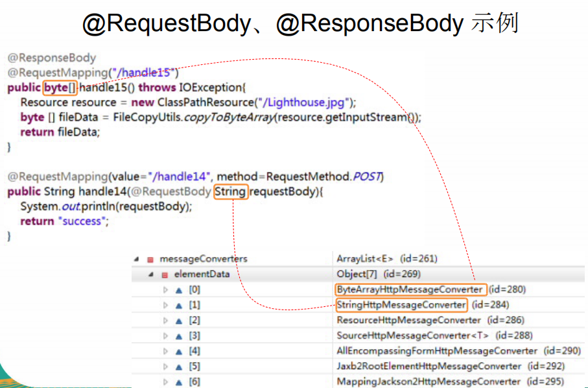Click the ResourceHttpMessageConverter value
This screenshot has height=388, width=588.
coord(409,321)
